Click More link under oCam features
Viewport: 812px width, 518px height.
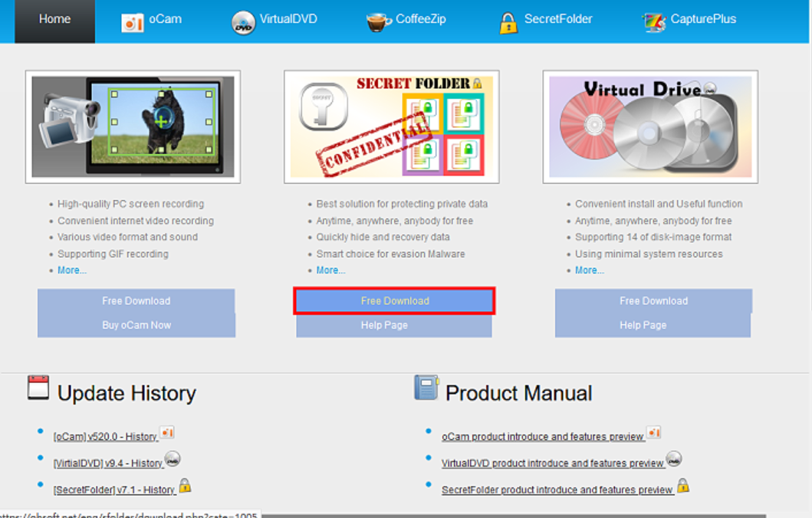[x=72, y=270]
